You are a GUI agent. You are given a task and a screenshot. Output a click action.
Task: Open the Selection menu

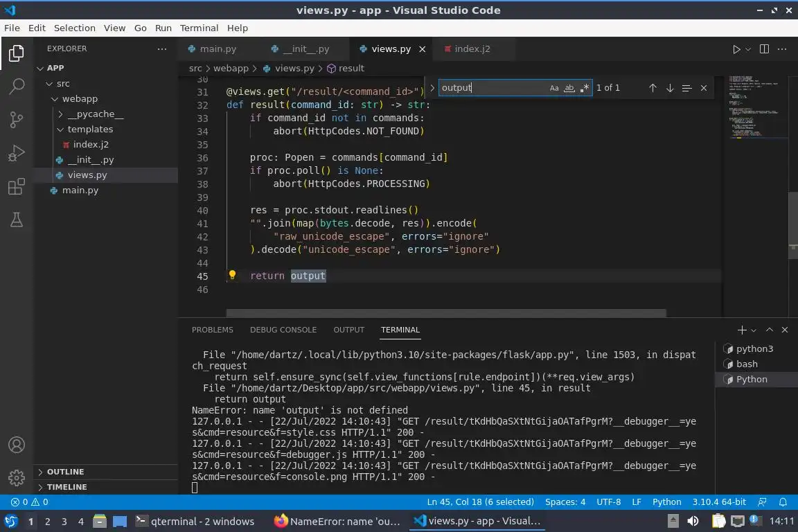(75, 28)
